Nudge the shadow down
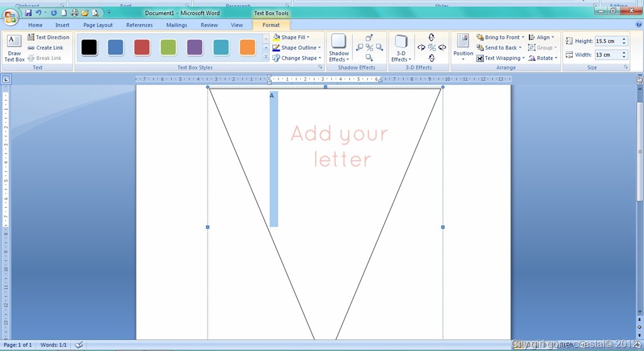This screenshot has height=351, width=644. tap(369, 57)
